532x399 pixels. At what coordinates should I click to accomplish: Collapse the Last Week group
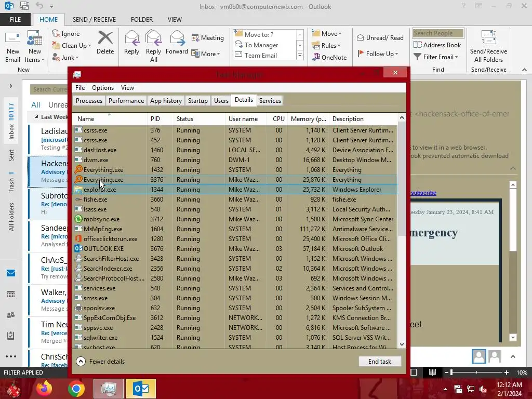coord(36,117)
